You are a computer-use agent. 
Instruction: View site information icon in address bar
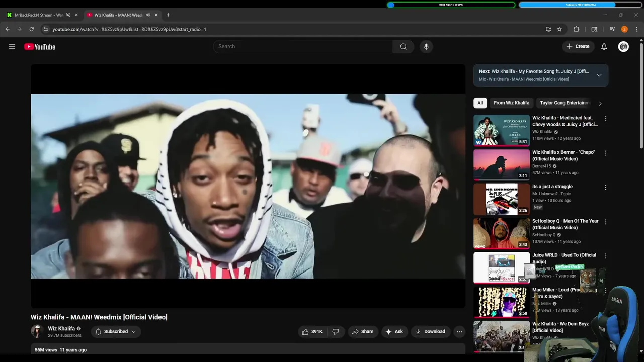(x=46, y=29)
